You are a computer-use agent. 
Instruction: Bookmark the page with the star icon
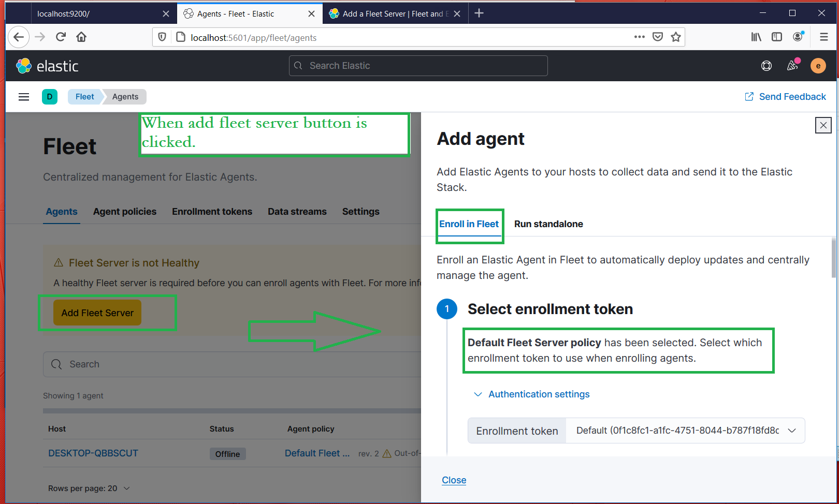tap(676, 37)
